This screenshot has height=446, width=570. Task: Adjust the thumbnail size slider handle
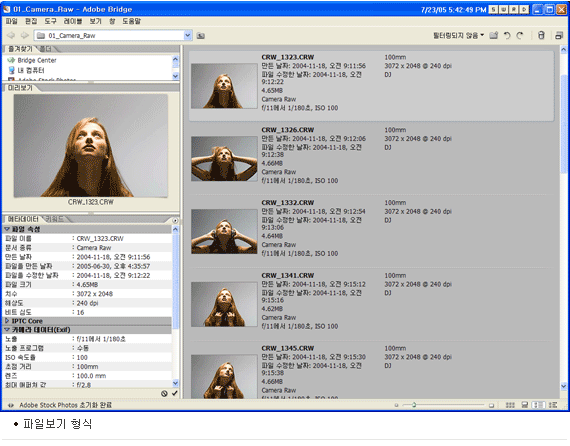tap(414, 405)
